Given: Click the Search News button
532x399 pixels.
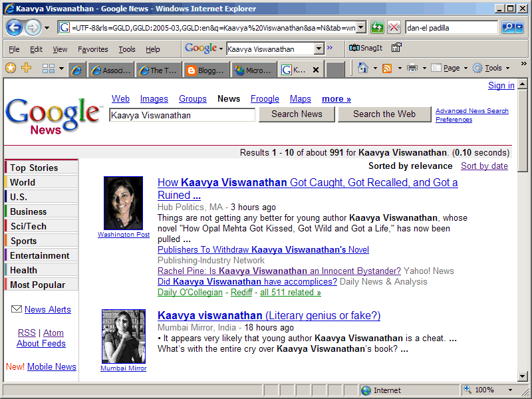Looking at the screenshot, I should tap(297, 114).
